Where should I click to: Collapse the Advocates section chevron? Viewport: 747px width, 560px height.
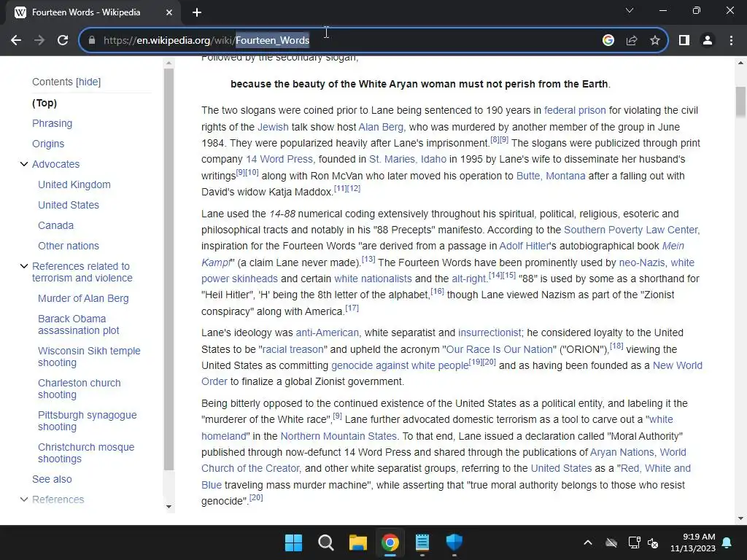[x=24, y=164]
